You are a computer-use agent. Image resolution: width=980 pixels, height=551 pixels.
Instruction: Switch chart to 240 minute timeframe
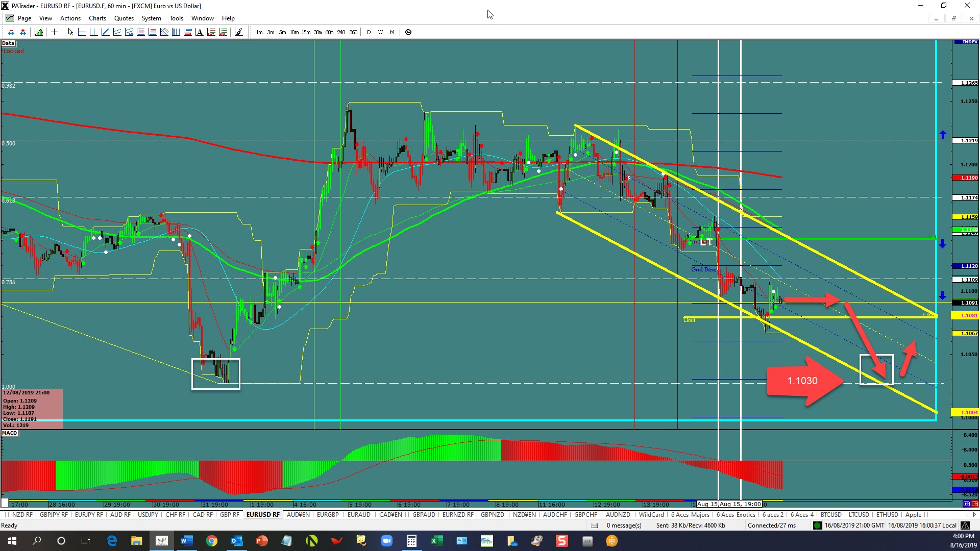[x=341, y=32]
